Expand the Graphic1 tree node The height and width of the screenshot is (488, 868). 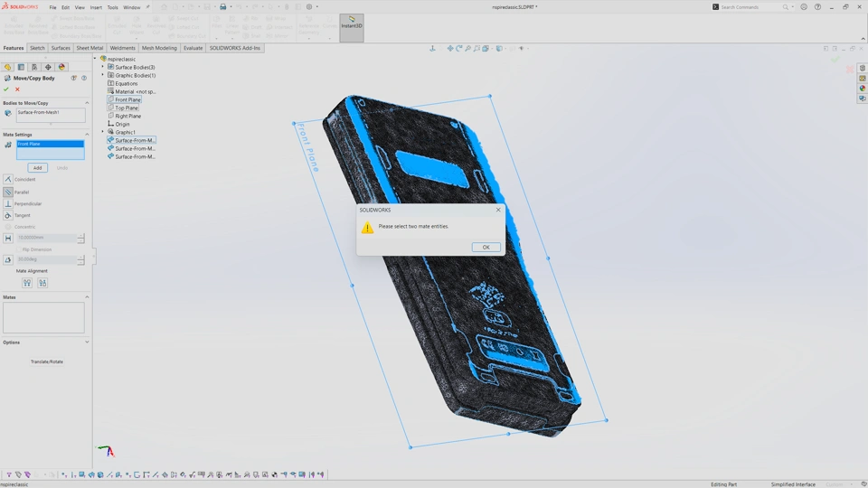102,132
